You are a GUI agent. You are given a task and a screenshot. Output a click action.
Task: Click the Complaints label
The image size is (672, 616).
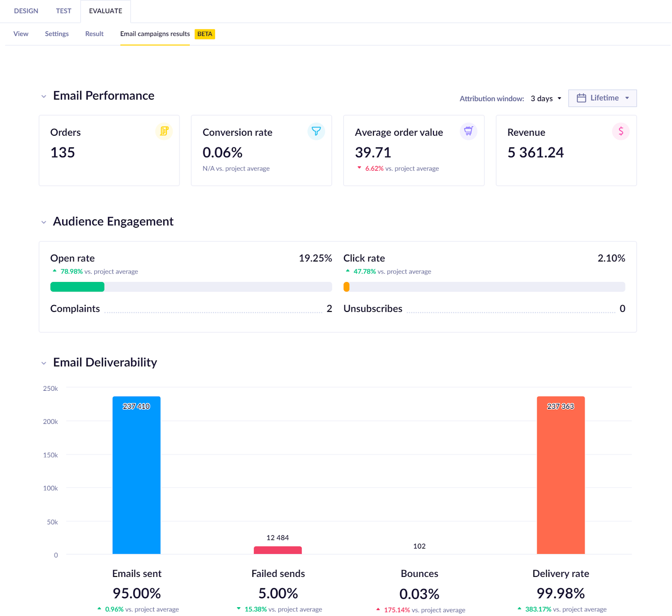pos(75,308)
